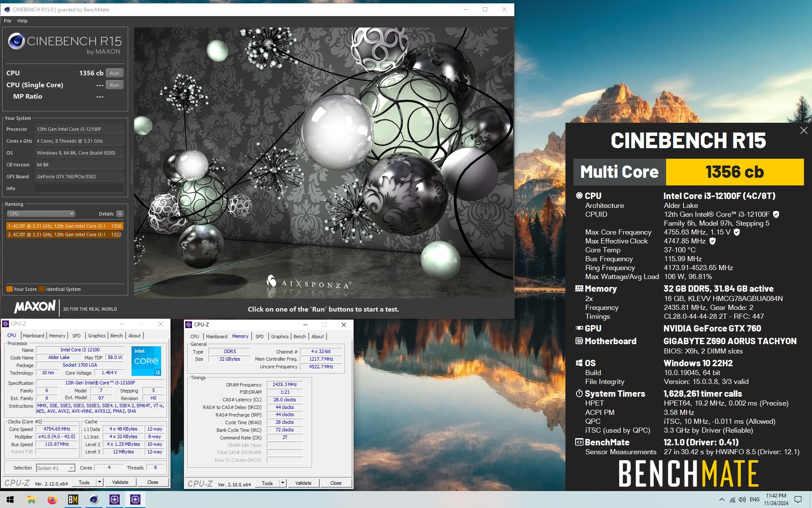Open SPD tab in Memory CPU-Z window
Image resolution: width=812 pixels, height=508 pixels.
click(x=260, y=337)
